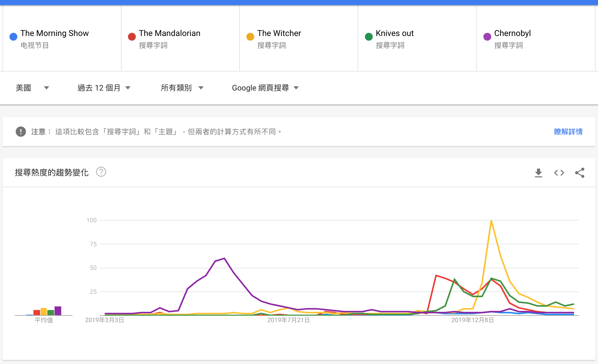598x364 pixels.
Task: Click the 100 value on the y-axis
Action: (x=92, y=220)
